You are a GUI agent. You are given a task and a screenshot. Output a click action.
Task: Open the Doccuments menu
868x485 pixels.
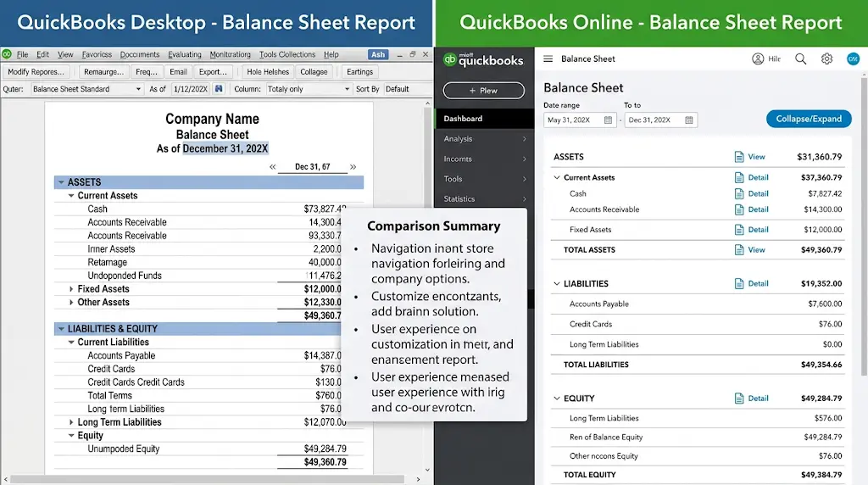[140, 54]
